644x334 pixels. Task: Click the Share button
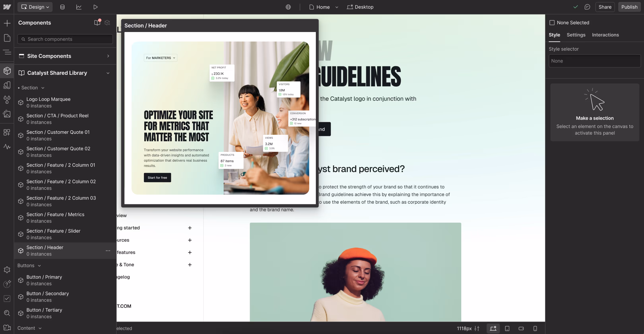[x=605, y=7]
